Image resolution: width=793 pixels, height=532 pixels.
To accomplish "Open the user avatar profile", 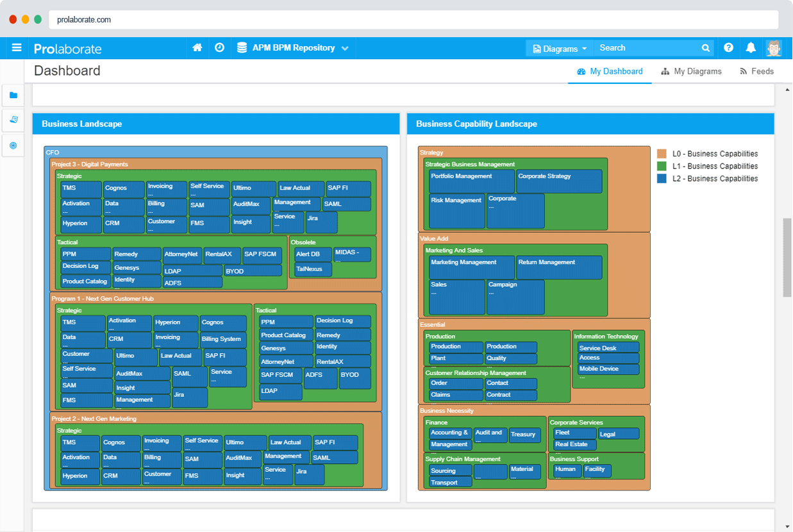I will (774, 48).
